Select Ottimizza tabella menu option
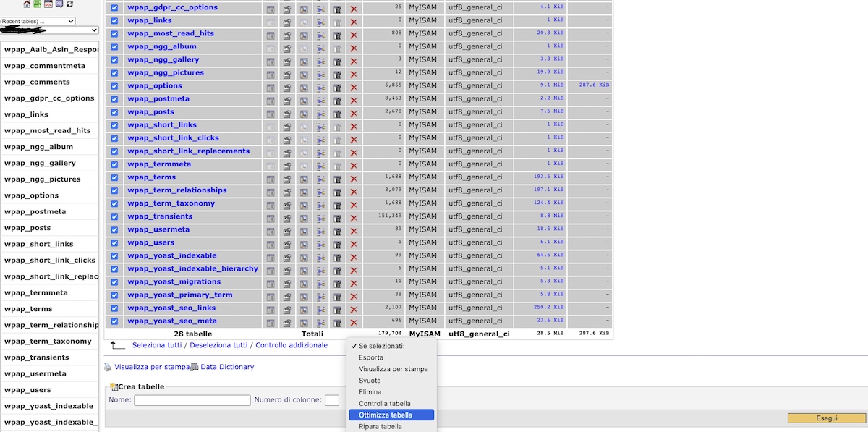This screenshot has height=432, width=868. click(391, 415)
